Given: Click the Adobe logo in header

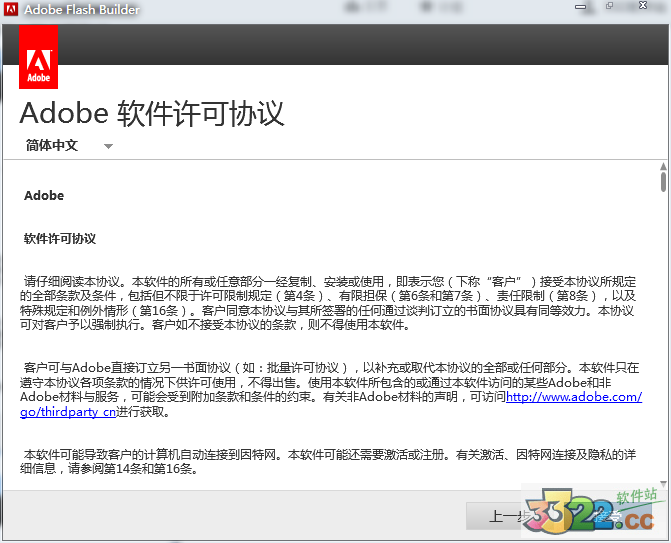Looking at the screenshot, I should point(39,57).
